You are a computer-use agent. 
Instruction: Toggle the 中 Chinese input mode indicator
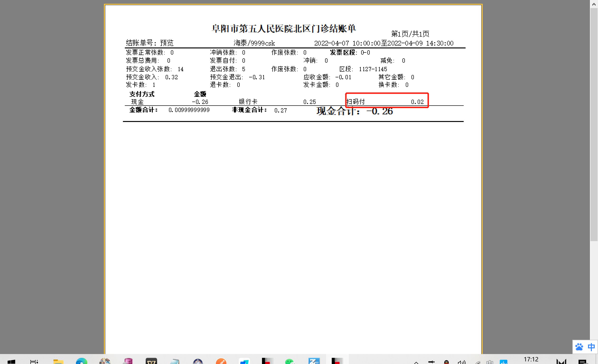(591, 347)
